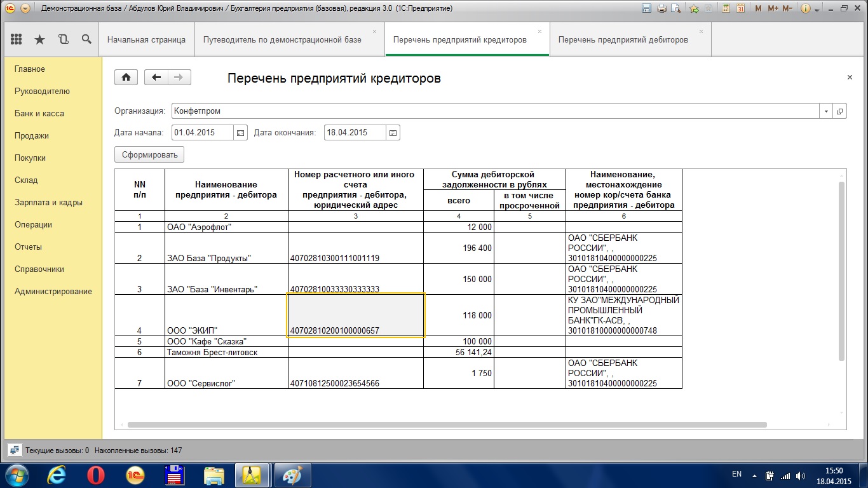
Task: Click the M+ memory button
Action: click(x=773, y=9)
